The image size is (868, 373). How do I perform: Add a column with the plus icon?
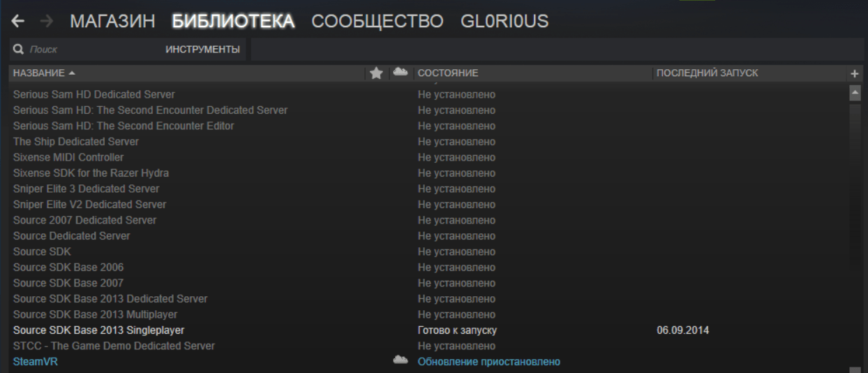coord(855,73)
